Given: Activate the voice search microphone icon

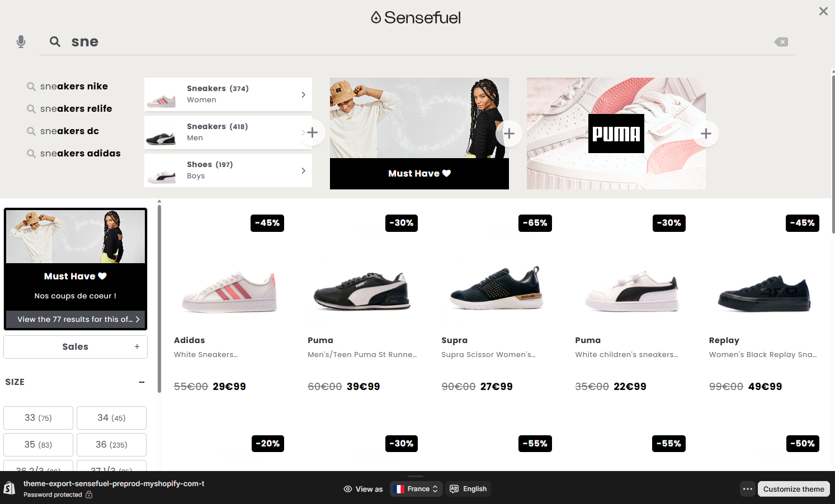Looking at the screenshot, I should point(21,42).
